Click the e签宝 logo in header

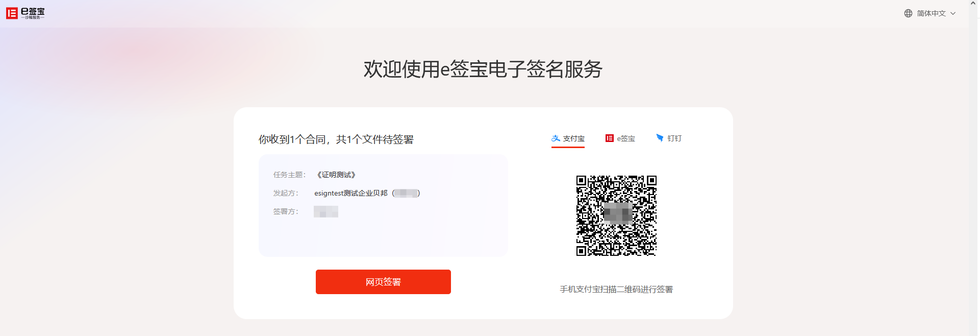pos(26,13)
